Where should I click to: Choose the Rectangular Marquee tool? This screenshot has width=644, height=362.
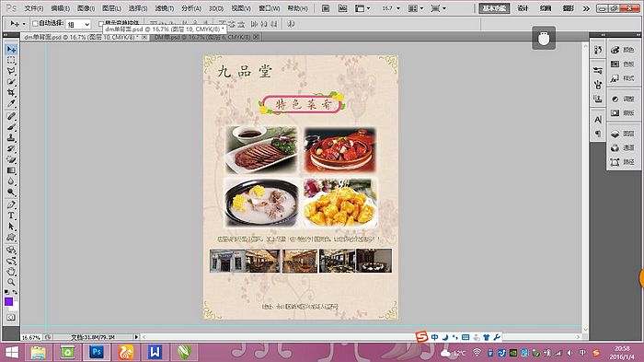[11, 61]
